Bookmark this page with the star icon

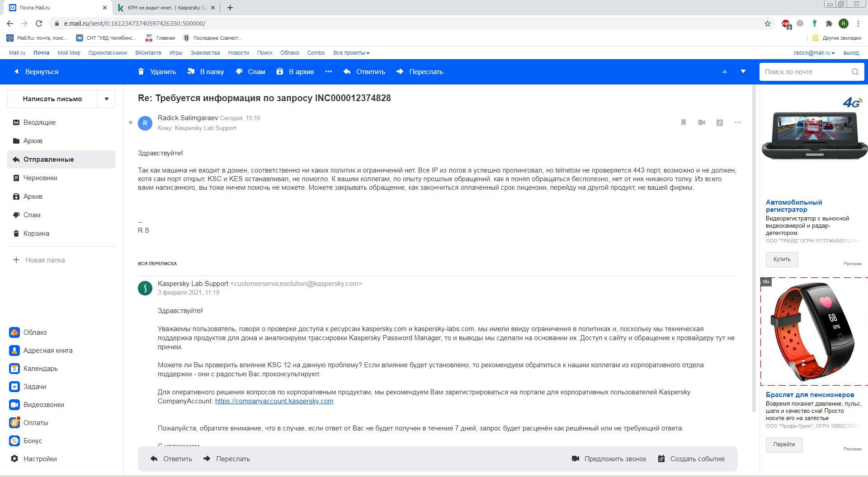pos(768,23)
